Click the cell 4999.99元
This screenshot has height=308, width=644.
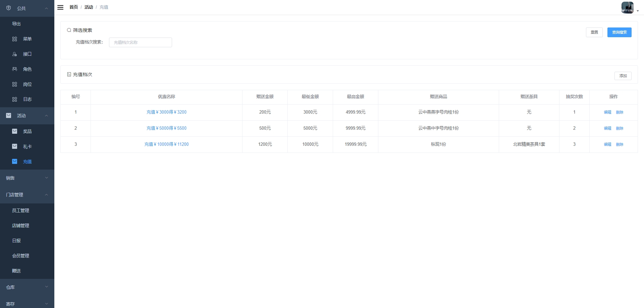coord(356,112)
